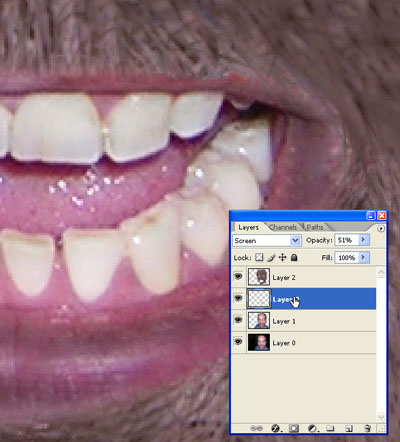Click the selected layer's transparent thumbnail
The image size is (400, 442).
(259, 298)
